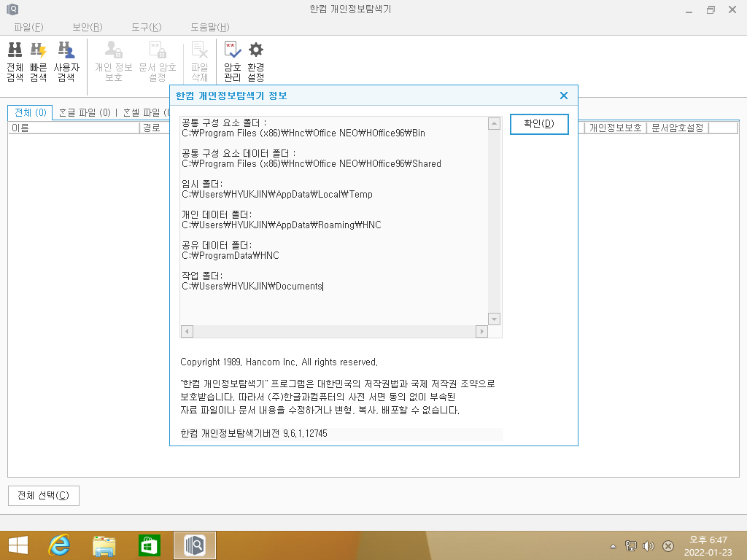This screenshot has width=747, height=560.
Task: Select C:\ProgramData\HNC path line
Action: [230, 256]
